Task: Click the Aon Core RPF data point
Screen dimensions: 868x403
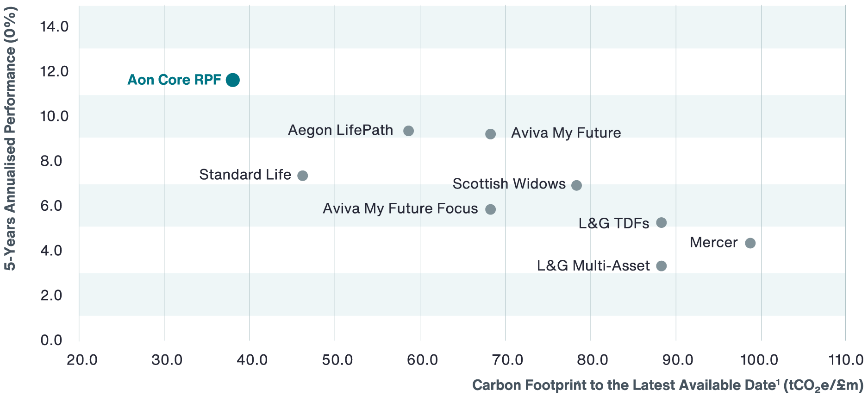Action: pos(233,80)
